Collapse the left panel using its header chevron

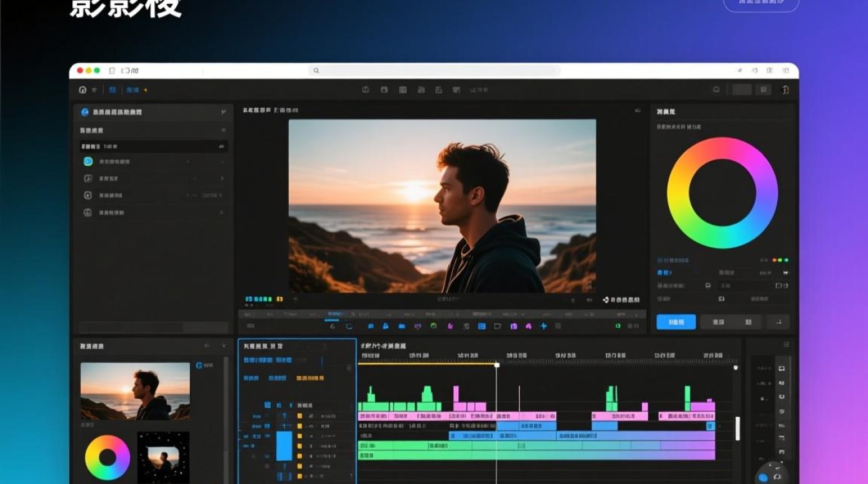point(223,112)
